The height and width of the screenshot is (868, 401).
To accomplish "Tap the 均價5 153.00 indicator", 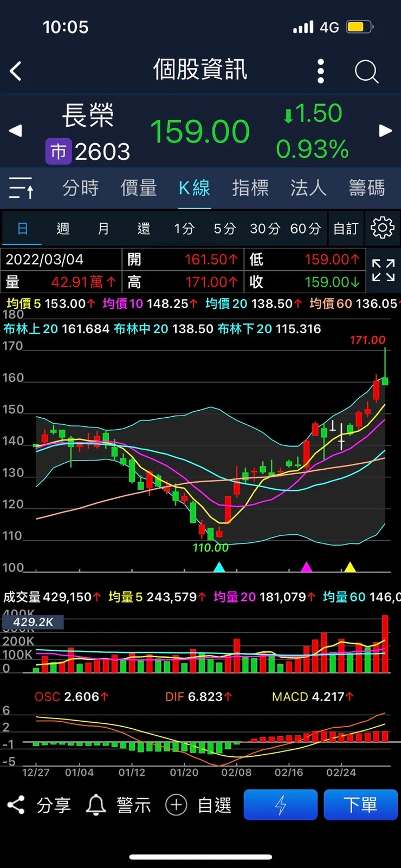I will [x=51, y=303].
